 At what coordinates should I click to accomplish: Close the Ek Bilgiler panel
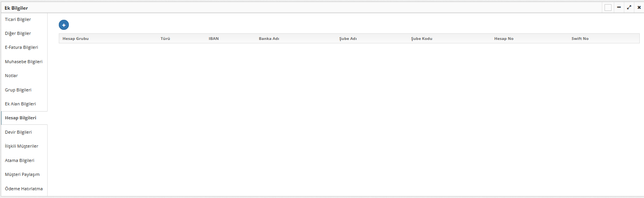(x=639, y=7)
